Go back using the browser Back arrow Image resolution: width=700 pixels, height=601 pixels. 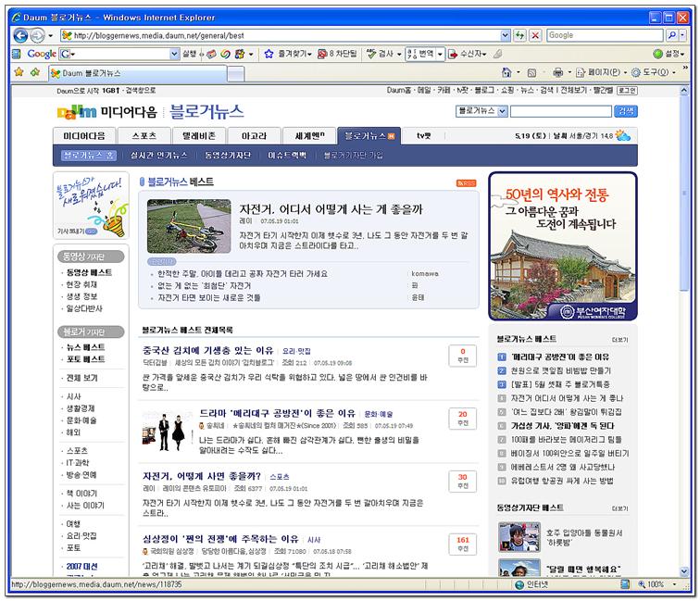tap(21, 35)
